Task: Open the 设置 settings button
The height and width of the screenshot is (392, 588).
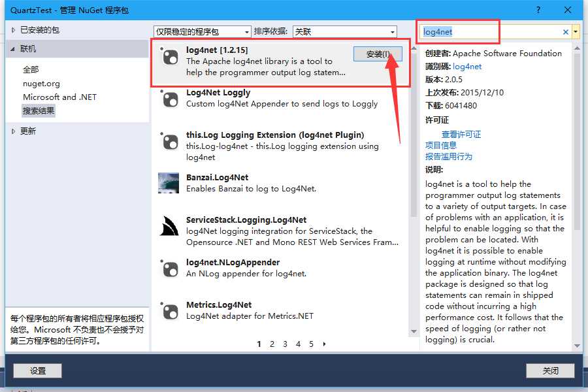Action: (x=37, y=370)
